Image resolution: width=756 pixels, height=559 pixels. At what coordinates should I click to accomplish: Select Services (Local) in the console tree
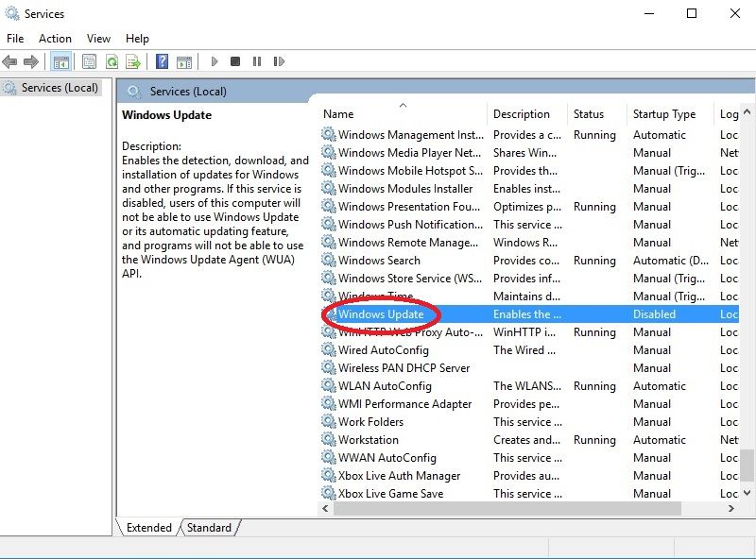coord(60,88)
